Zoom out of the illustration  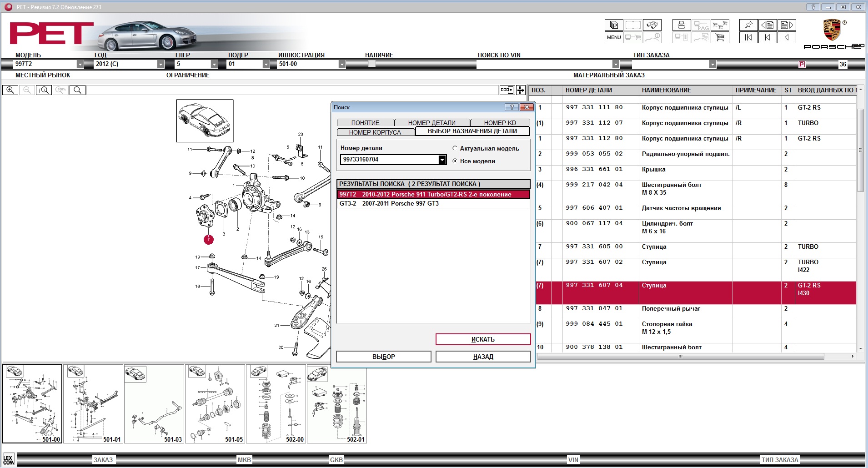coord(27,90)
